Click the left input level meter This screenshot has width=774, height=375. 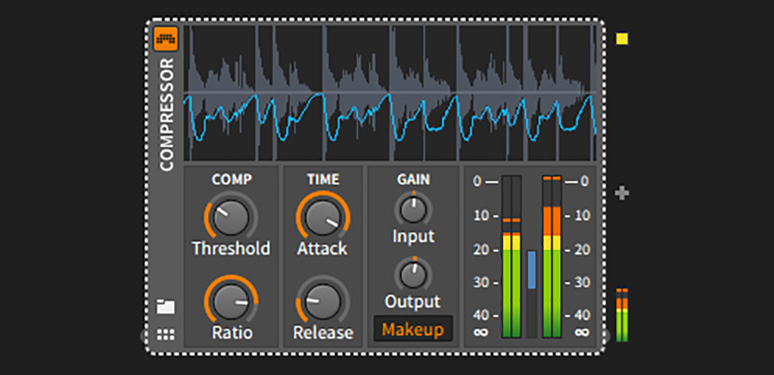click(x=511, y=257)
